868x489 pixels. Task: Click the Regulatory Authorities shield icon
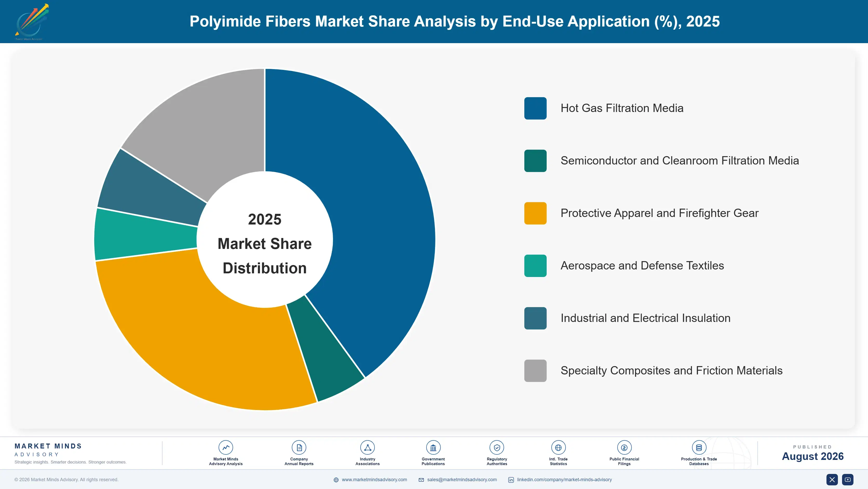(x=497, y=447)
